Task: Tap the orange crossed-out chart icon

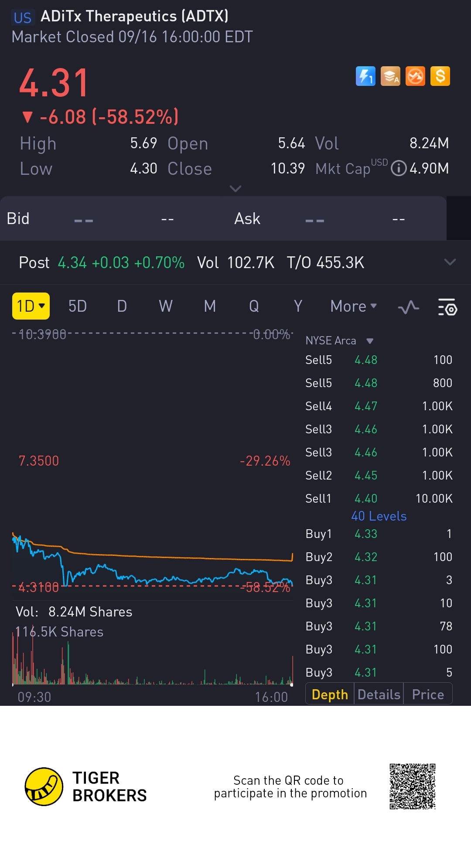Action: click(x=415, y=76)
